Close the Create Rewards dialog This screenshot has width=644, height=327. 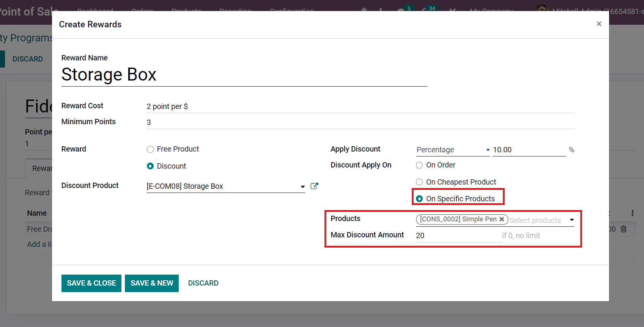[599, 24]
